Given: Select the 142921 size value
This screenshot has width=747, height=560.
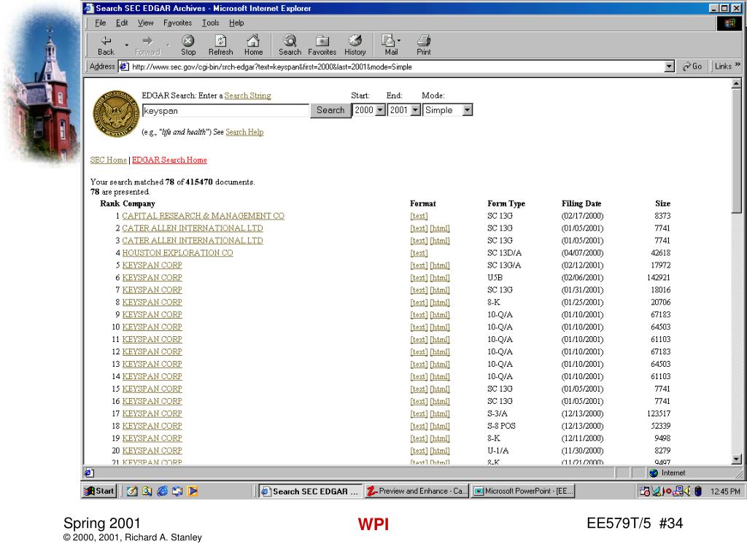Looking at the screenshot, I should pos(659,278).
